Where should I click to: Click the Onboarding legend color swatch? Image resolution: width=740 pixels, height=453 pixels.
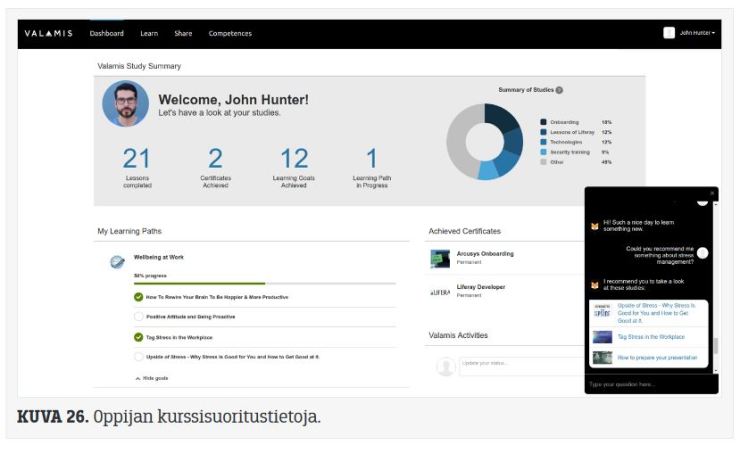coord(544,122)
